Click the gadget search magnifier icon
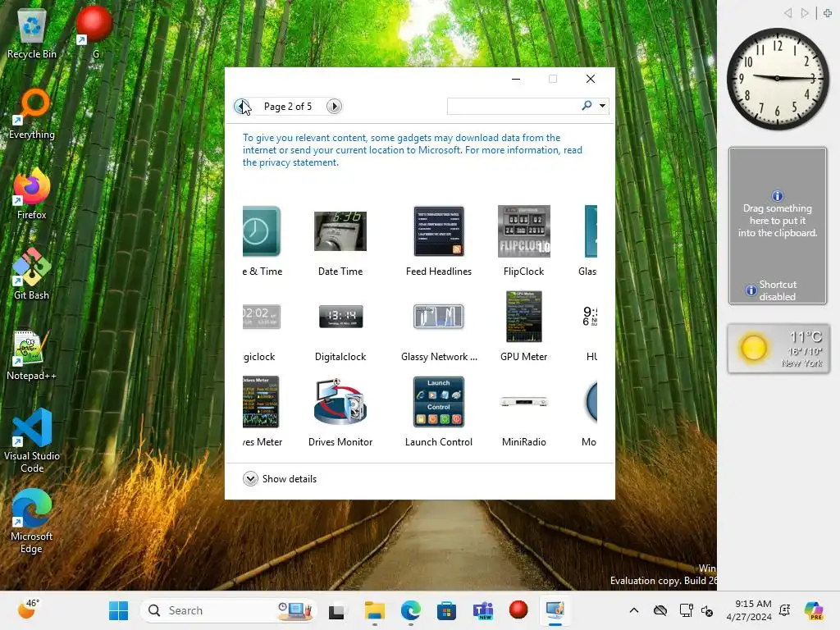The image size is (840, 630). click(587, 106)
